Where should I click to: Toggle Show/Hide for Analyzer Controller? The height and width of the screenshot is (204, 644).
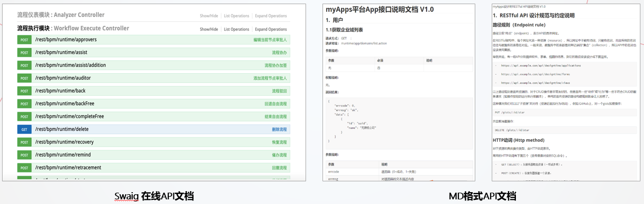(x=209, y=16)
